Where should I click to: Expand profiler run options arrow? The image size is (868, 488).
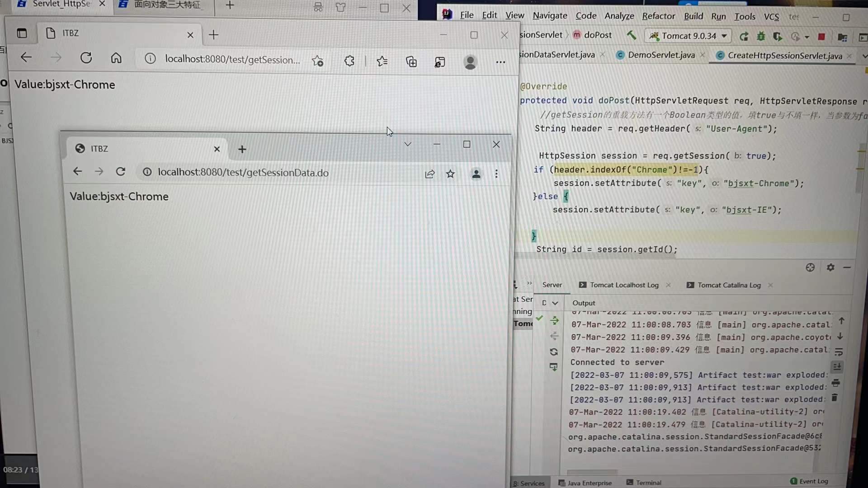807,38
